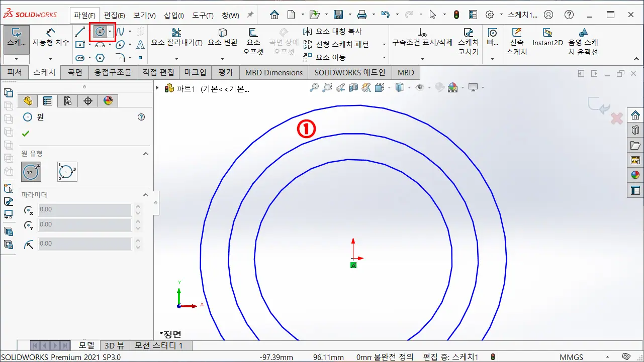
Task: Select the Arc sketch tool
Action: tap(100, 45)
